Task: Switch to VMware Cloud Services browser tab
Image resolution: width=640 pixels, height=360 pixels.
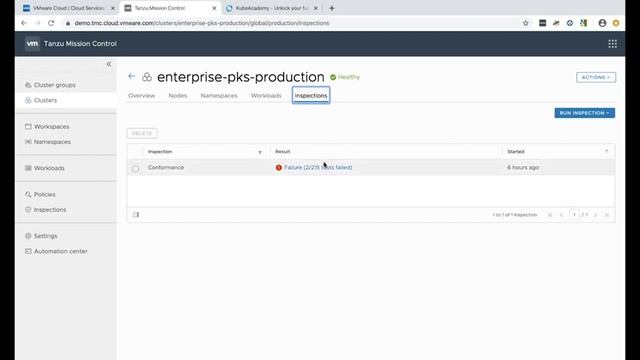Action: tap(68, 8)
